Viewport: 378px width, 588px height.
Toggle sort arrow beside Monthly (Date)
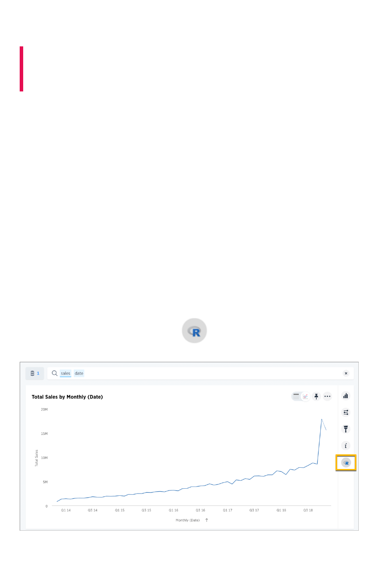click(x=207, y=520)
